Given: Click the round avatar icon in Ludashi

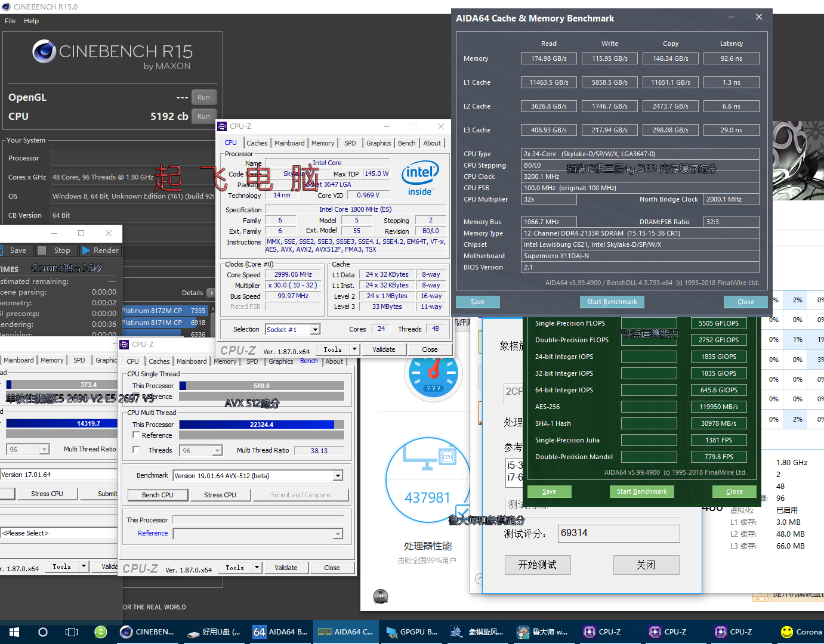Looking at the screenshot, I should click(381, 596).
